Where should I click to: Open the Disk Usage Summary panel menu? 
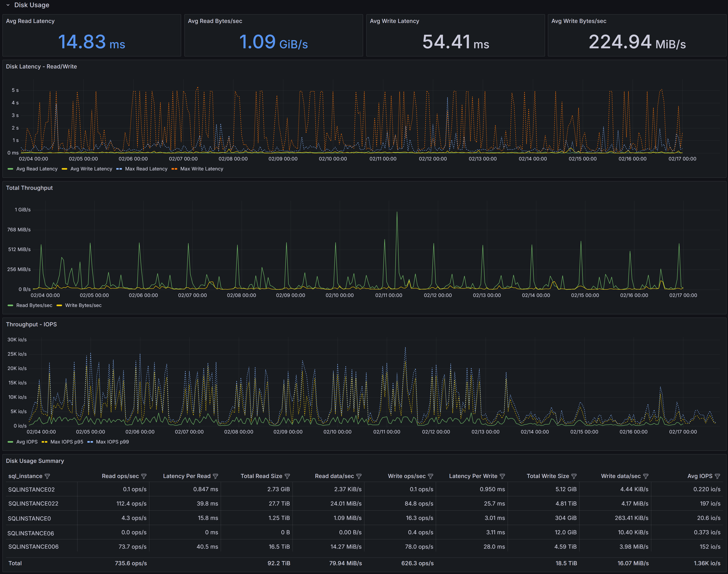(35, 461)
